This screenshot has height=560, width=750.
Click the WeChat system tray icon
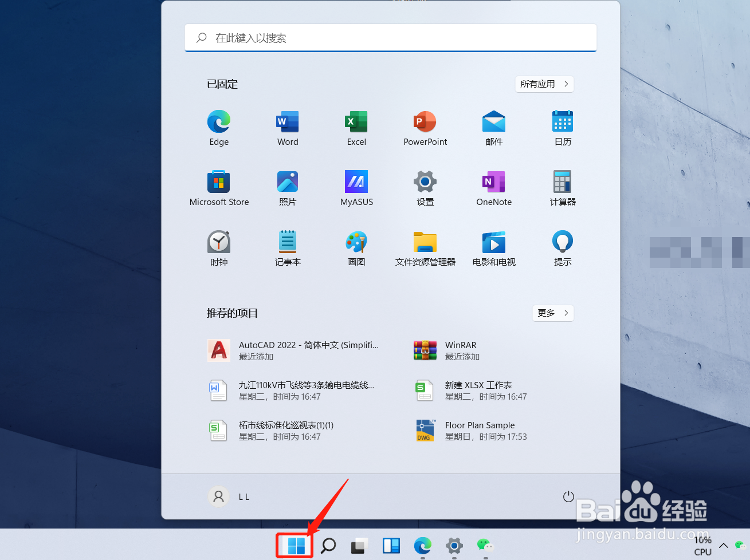(x=740, y=546)
